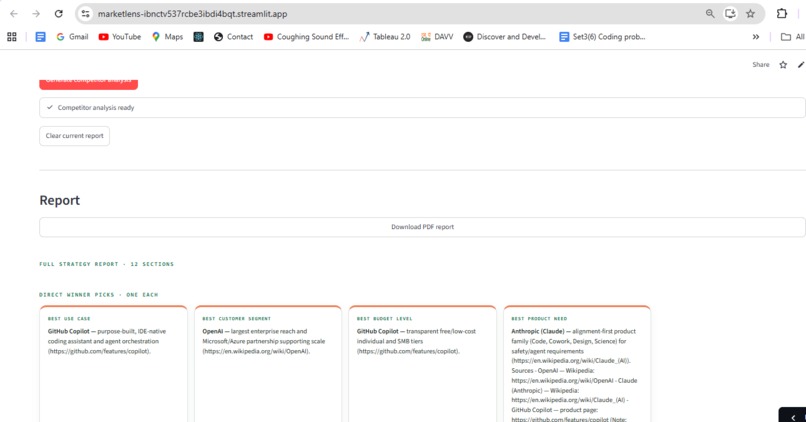Open Coughing Sound Eff... bookmark
Screen dimensions: 806x422
pos(306,36)
